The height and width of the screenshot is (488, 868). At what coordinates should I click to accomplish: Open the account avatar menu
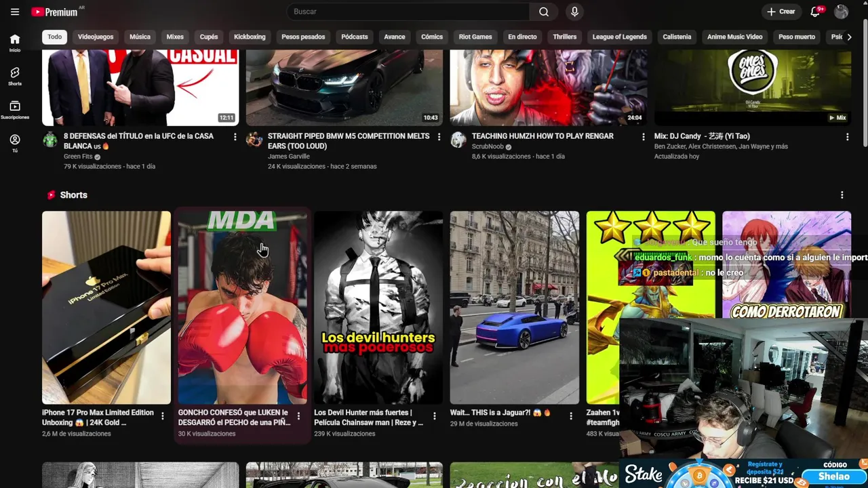click(x=842, y=12)
